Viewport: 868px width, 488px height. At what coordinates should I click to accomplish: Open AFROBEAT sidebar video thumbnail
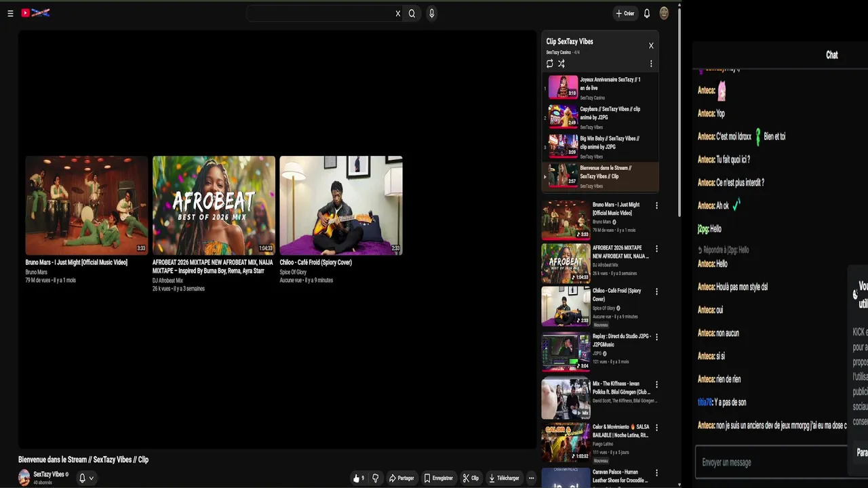click(x=566, y=263)
